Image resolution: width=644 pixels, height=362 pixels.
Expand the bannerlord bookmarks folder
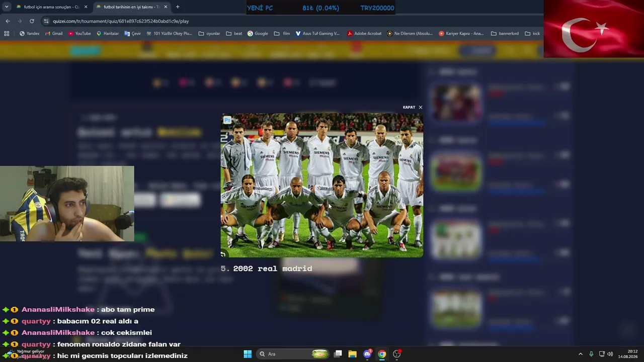(x=504, y=34)
